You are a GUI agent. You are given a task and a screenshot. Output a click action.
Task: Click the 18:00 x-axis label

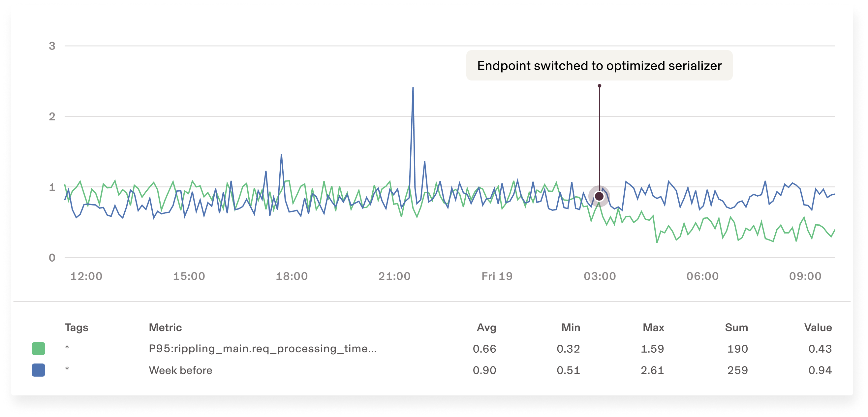(x=292, y=276)
